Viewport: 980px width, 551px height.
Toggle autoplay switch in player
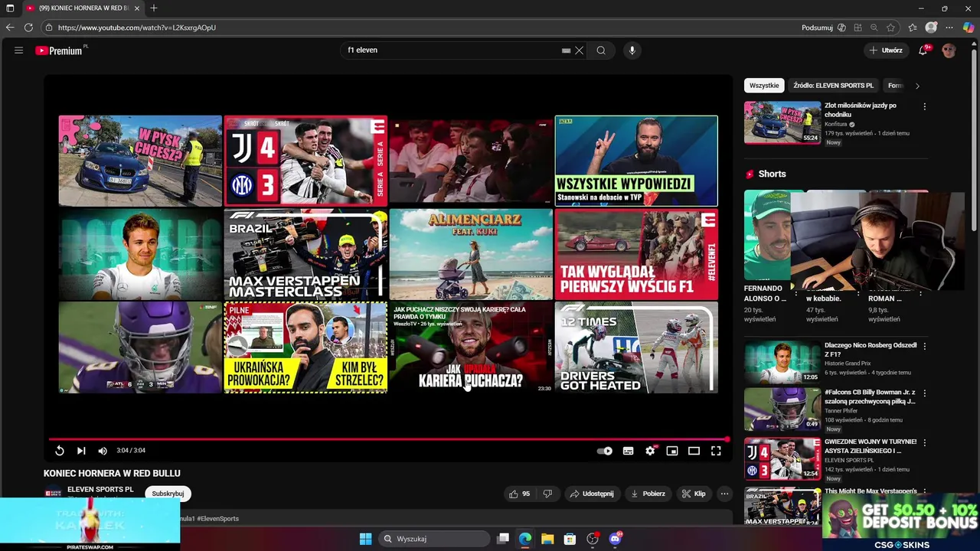click(x=605, y=451)
